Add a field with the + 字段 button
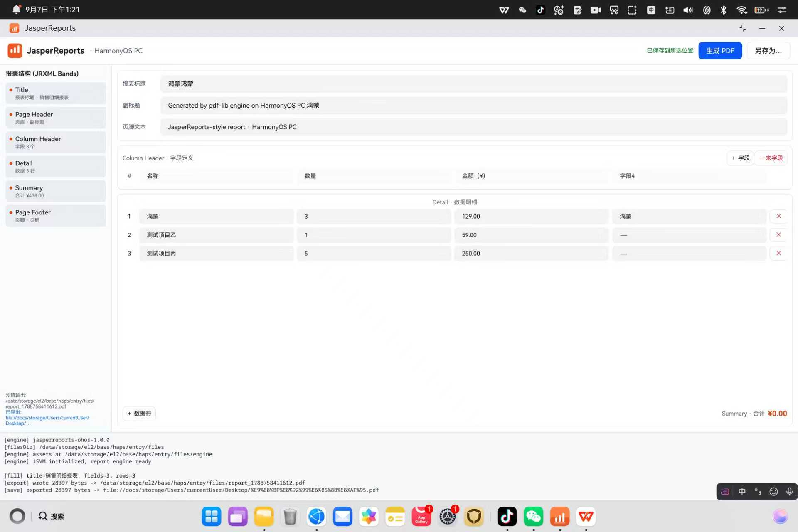This screenshot has height=532, width=798. 740,158
